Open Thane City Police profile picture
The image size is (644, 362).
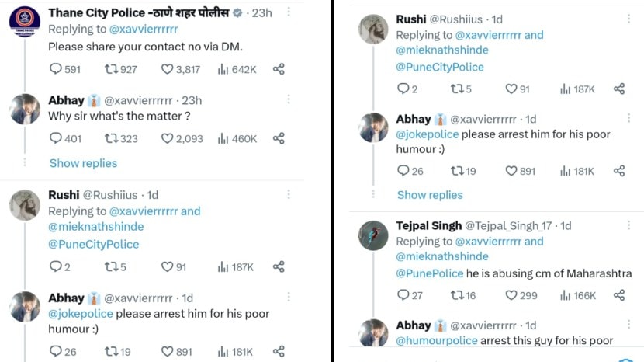(25, 21)
